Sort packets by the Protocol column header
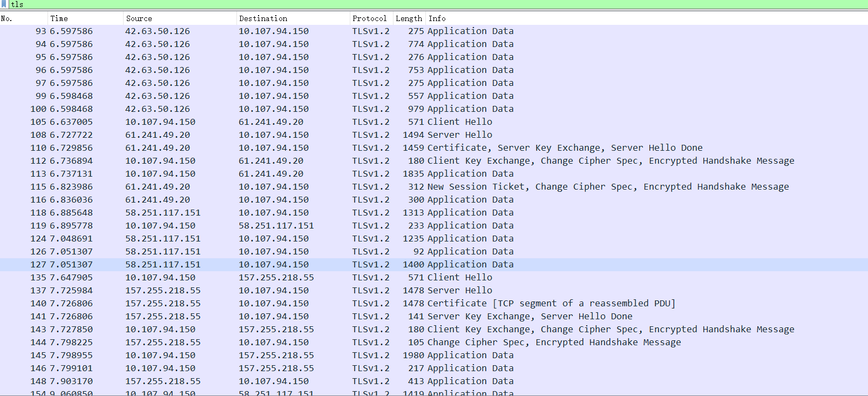This screenshot has height=396, width=868. 372,18
